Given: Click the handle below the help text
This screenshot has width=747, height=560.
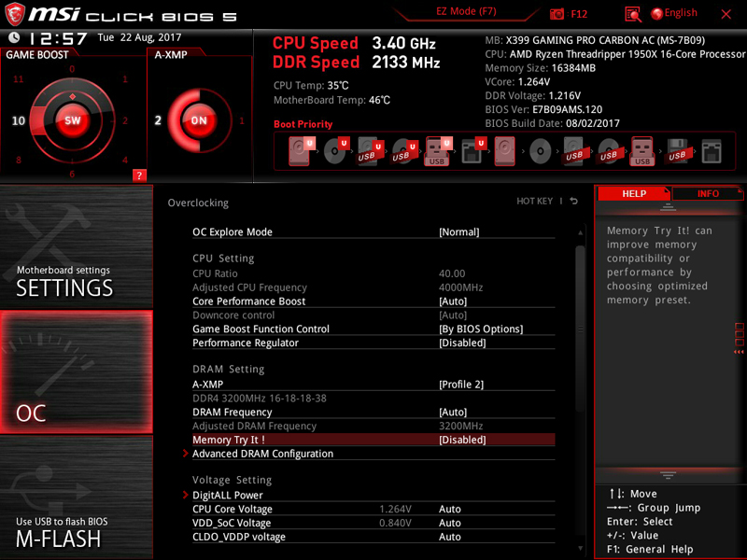Looking at the screenshot, I should [668, 475].
